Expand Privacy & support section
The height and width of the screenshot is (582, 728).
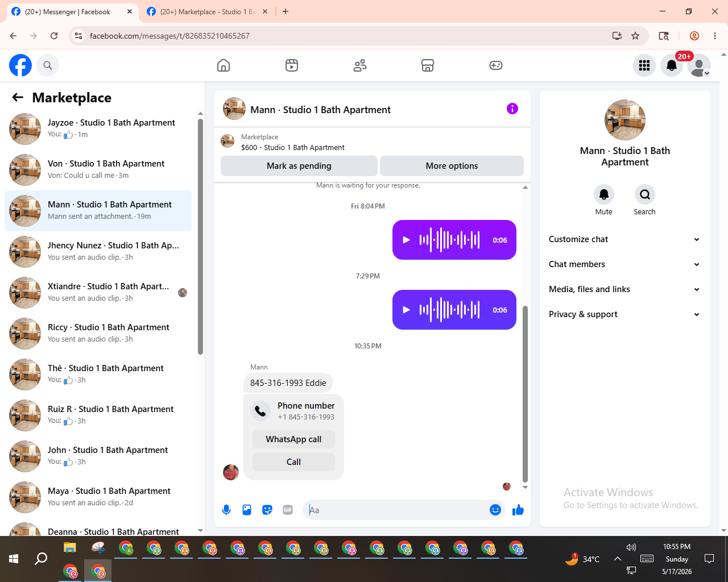coord(624,314)
